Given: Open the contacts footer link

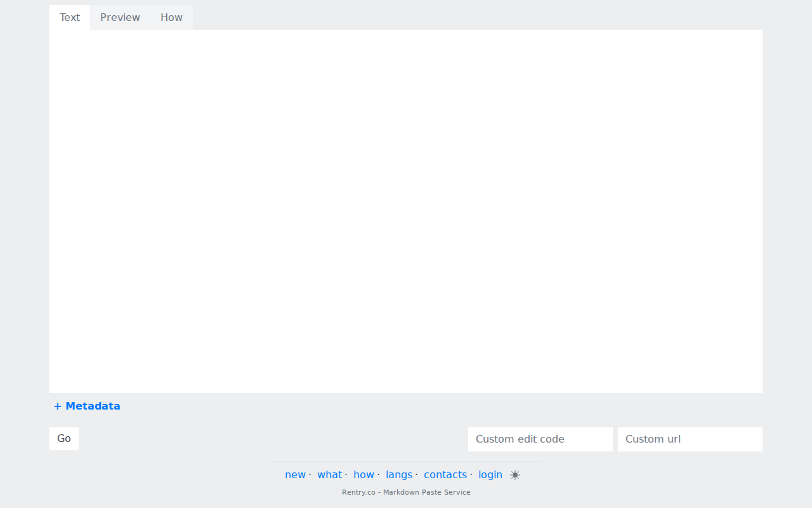Looking at the screenshot, I should [445, 475].
